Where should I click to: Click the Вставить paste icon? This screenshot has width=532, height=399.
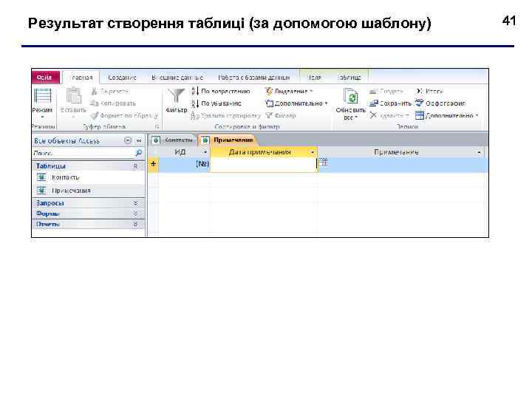[74, 95]
